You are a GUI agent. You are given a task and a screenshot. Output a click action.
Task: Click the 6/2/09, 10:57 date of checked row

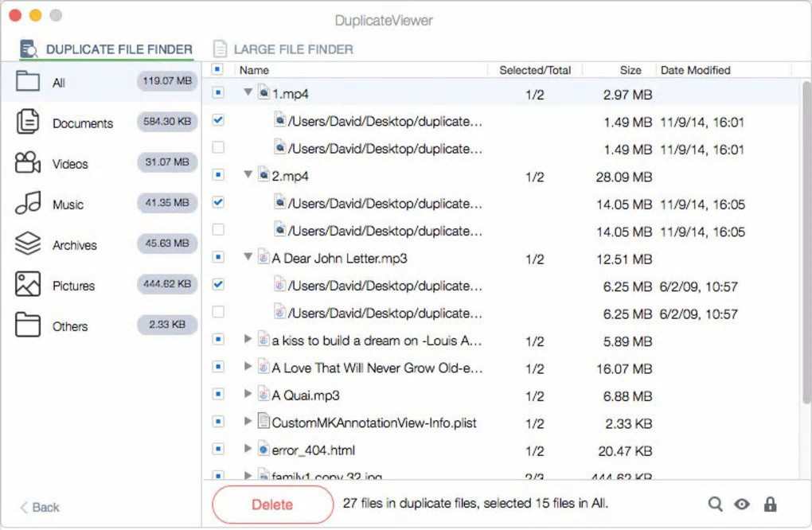[x=699, y=286]
